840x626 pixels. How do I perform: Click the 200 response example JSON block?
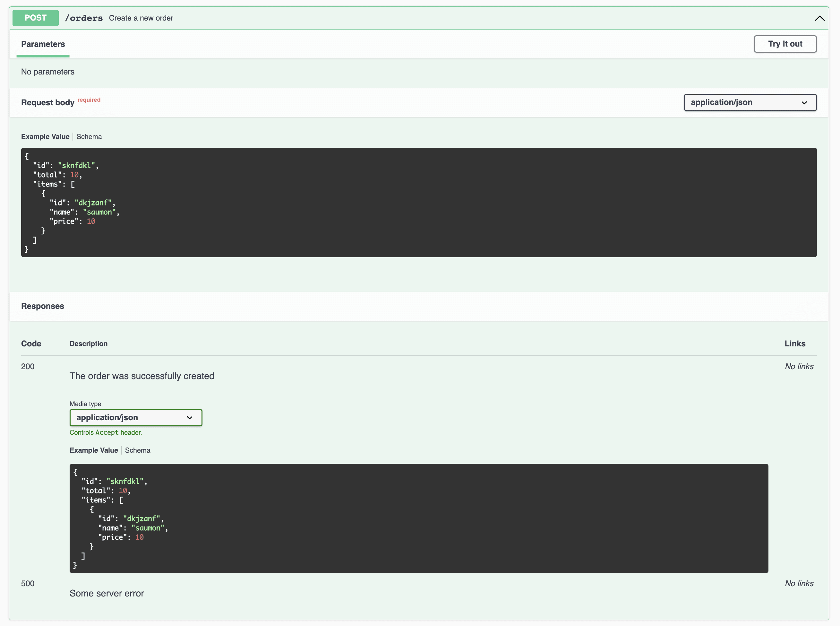418,518
